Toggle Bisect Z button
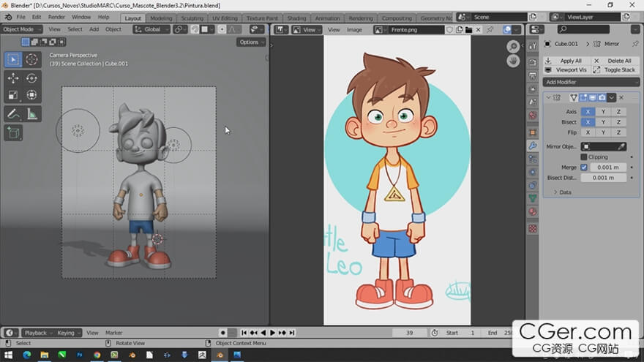This screenshot has width=644, height=362. 618,122
